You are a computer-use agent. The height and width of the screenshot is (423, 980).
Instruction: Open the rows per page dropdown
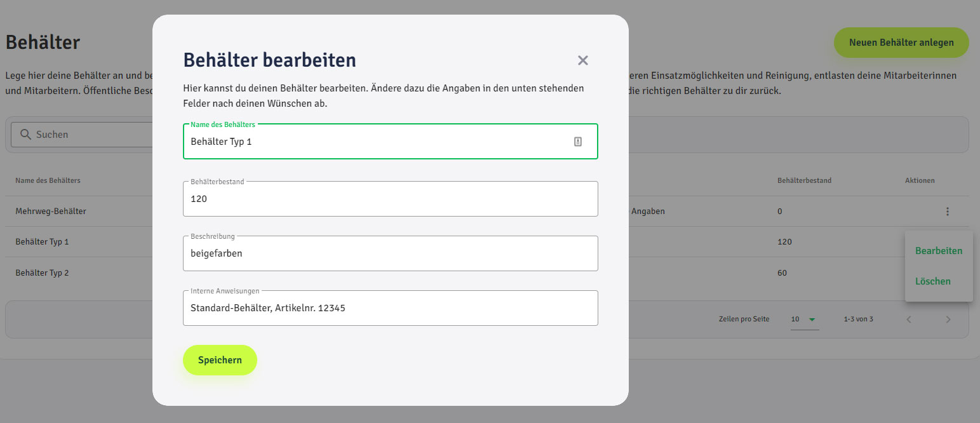tap(803, 319)
